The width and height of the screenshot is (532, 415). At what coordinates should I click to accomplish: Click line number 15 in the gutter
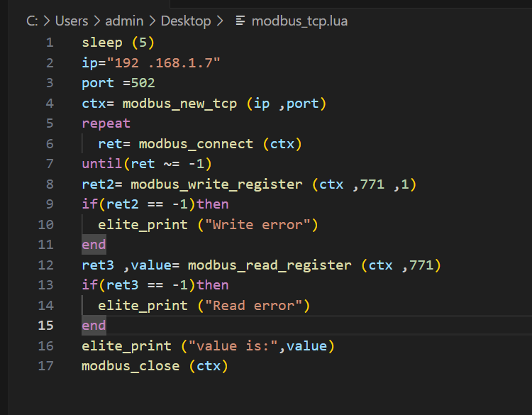(x=45, y=326)
